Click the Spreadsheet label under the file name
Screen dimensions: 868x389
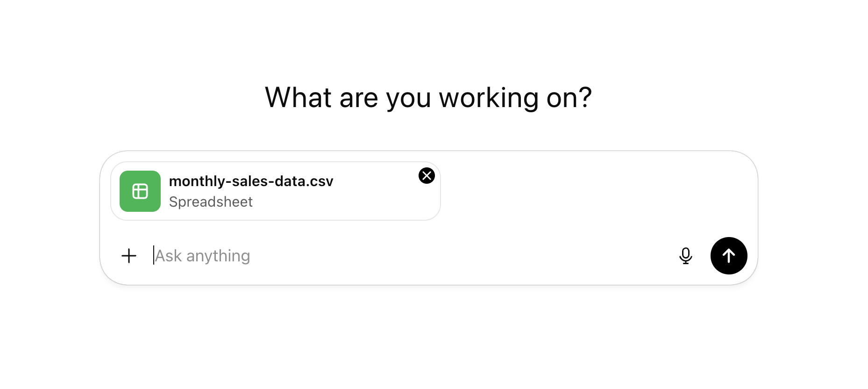tap(211, 202)
